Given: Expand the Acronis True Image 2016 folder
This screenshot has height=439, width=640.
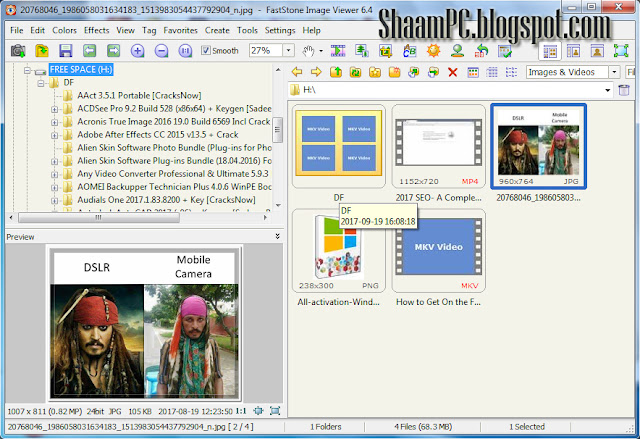Looking at the screenshot, I should click(x=54, y=122).
